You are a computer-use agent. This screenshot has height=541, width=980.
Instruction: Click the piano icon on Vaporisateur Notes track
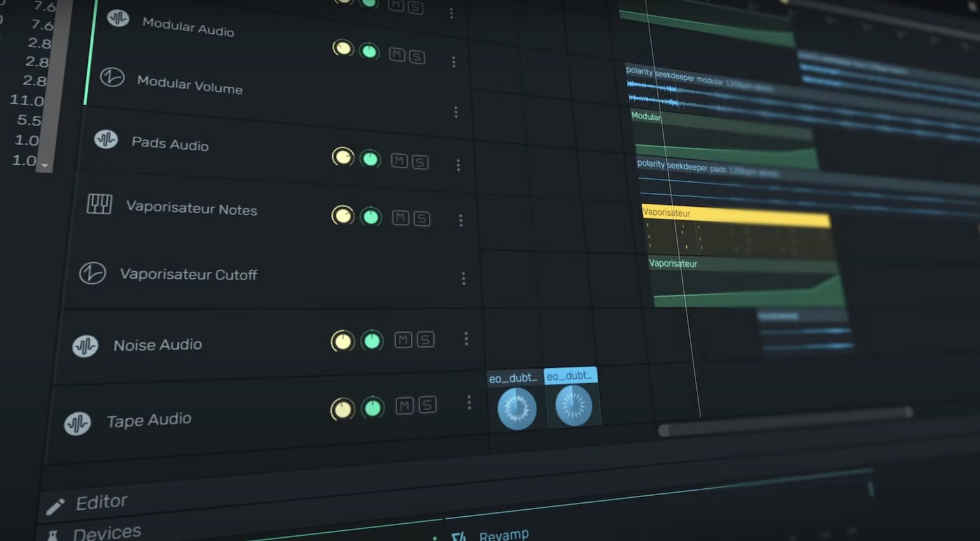[x=100, y=204]
